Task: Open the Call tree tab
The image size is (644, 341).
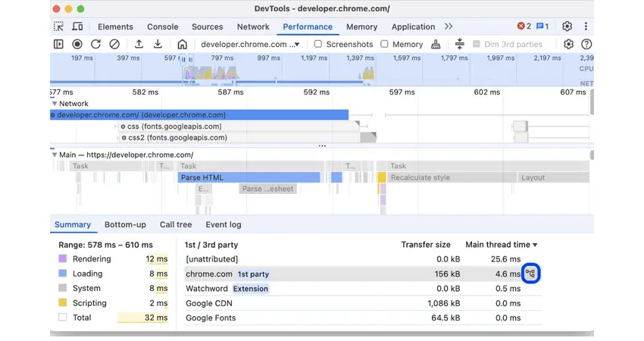Action: pos(176,225)
